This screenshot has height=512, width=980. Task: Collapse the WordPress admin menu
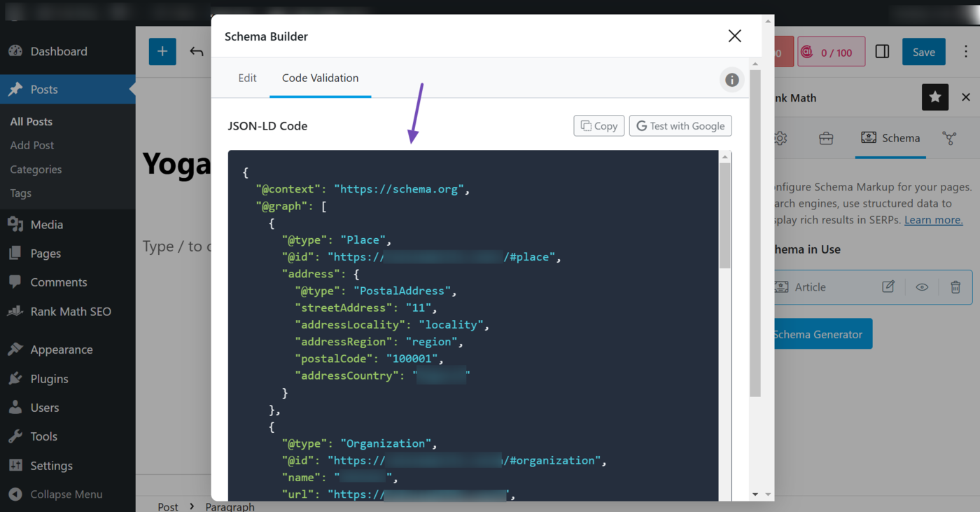pyautogui.click(x=56, y=494)
